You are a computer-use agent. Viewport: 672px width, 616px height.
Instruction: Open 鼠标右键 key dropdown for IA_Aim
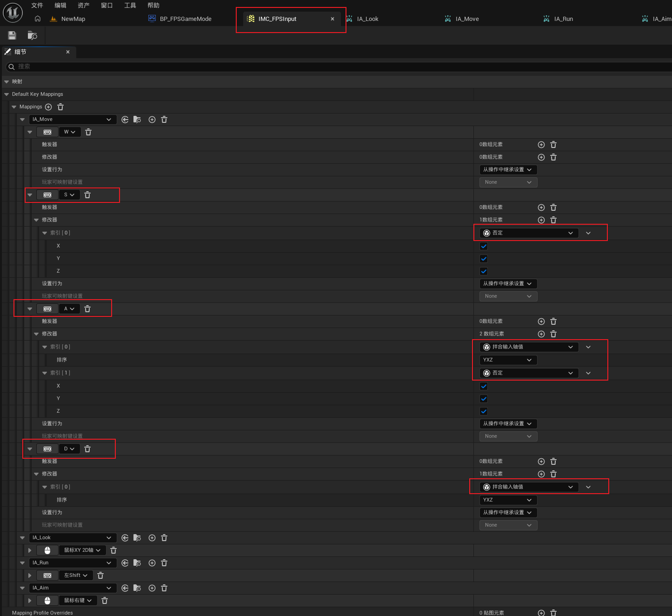coord(79,601)
